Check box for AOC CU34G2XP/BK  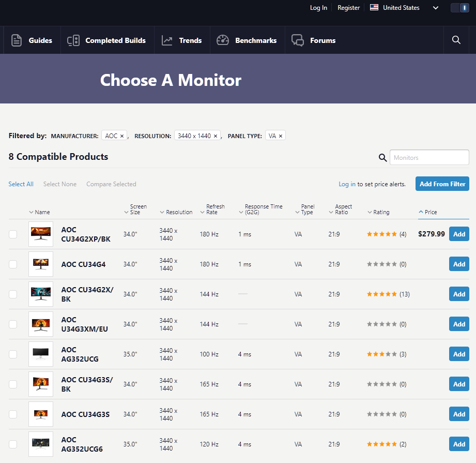13,234
